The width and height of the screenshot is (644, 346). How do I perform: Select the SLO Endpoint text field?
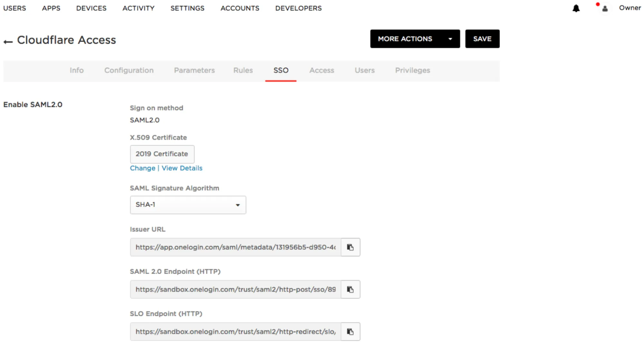[x=235, y=332]
